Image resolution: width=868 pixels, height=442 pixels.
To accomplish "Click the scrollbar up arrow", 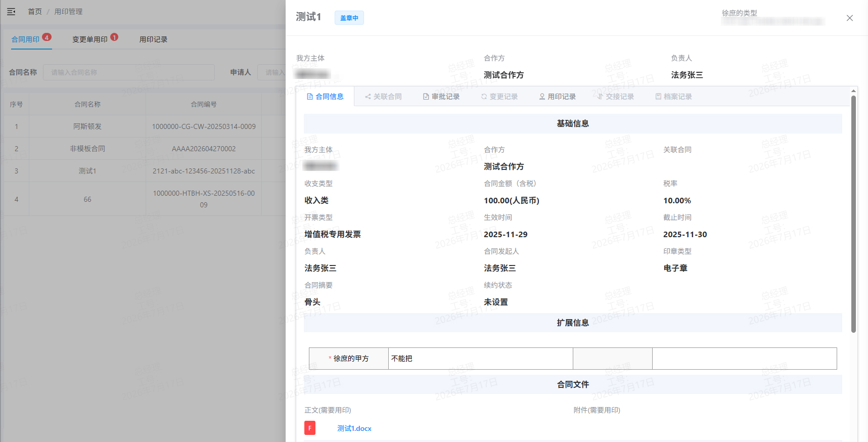I will pyautogui.click(x=853, y=91).
